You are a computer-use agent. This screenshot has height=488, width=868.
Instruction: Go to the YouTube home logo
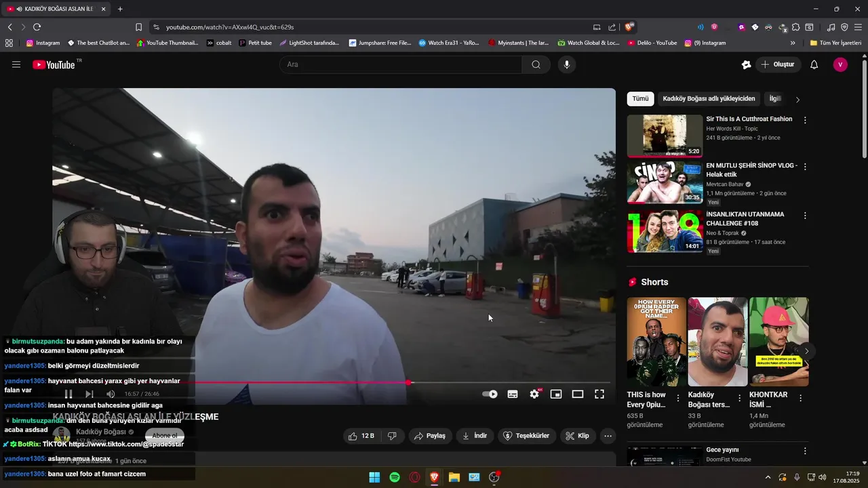pos(54,64)
